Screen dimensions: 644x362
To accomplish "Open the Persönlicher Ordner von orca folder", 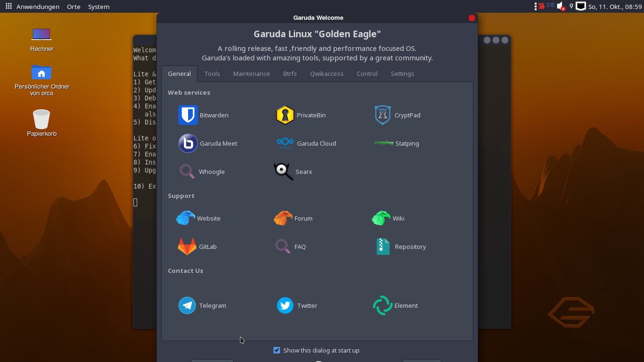I will (41, 80).
